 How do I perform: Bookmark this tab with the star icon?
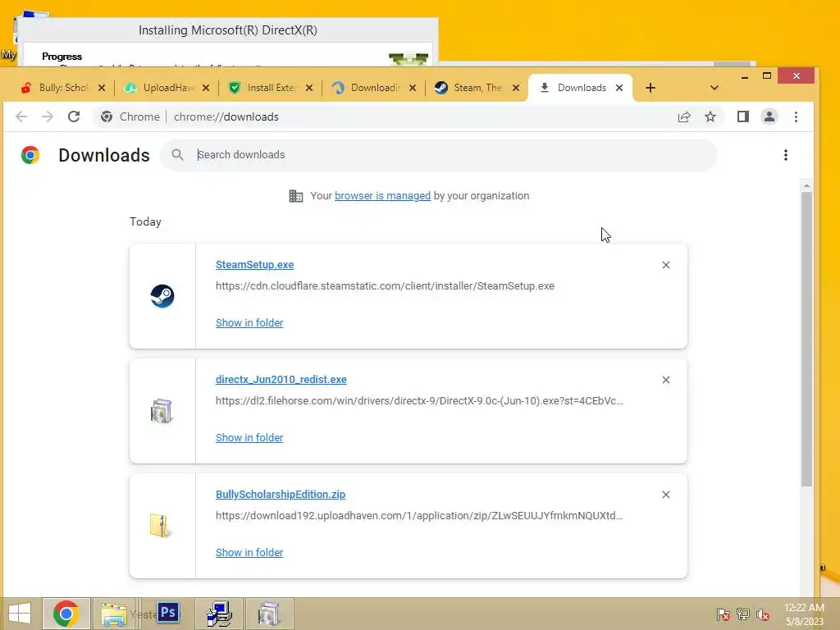[710, 116]
